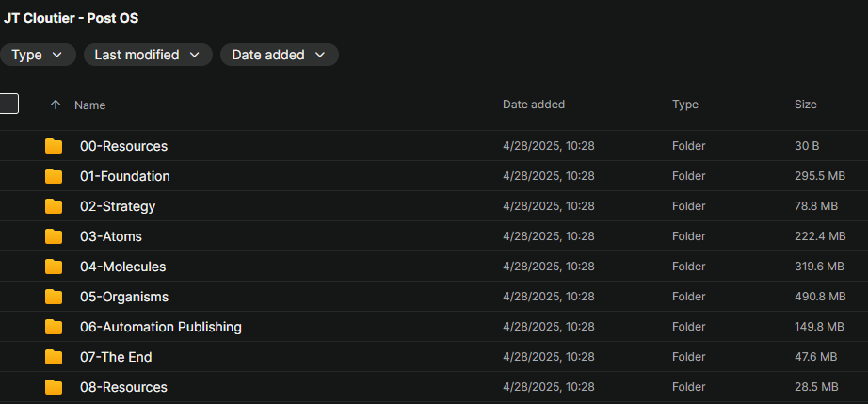Image resolution: width=868 pixels, height=404 pixels.
Task: Click the Type column header
Action: coord(685,105)
